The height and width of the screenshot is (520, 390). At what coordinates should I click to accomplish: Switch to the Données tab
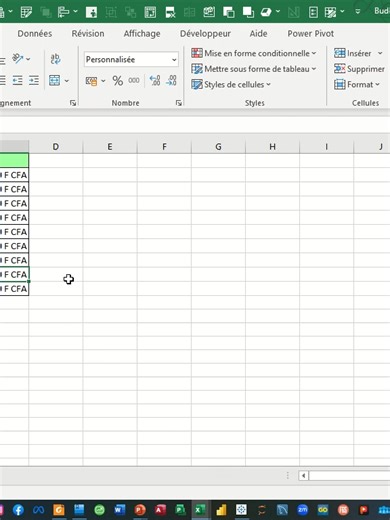pyautogui.click(x=35, y=34)
